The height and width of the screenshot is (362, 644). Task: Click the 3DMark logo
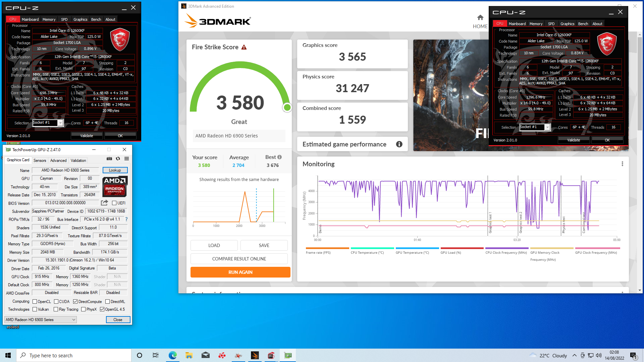[218, 21]
